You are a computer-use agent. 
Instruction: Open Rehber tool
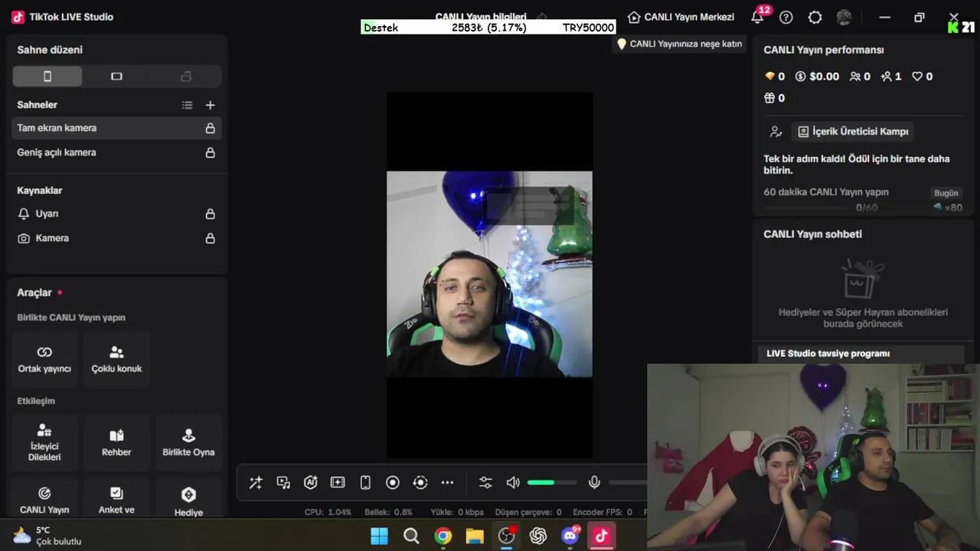[x=116, y=443]
